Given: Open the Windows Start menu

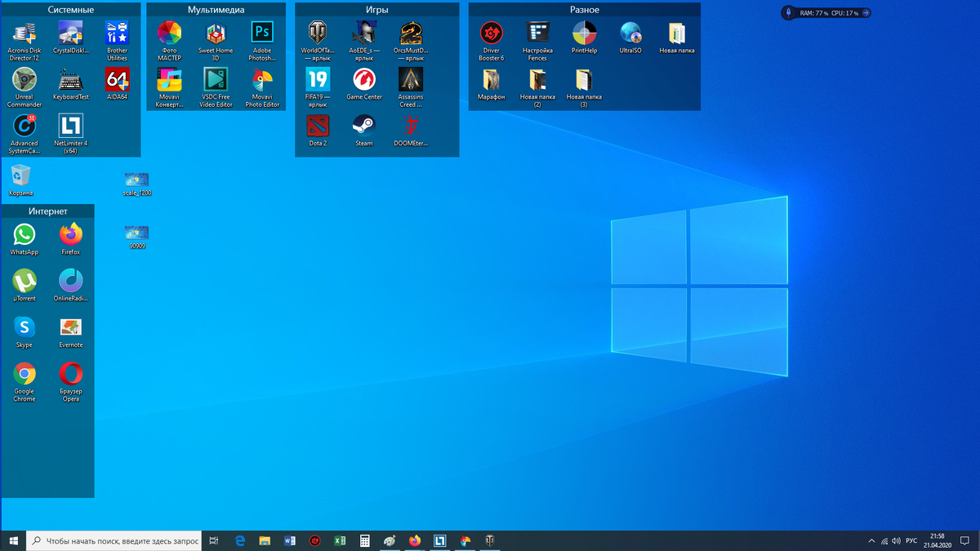Looking at the screenshot, I should 14,540.
